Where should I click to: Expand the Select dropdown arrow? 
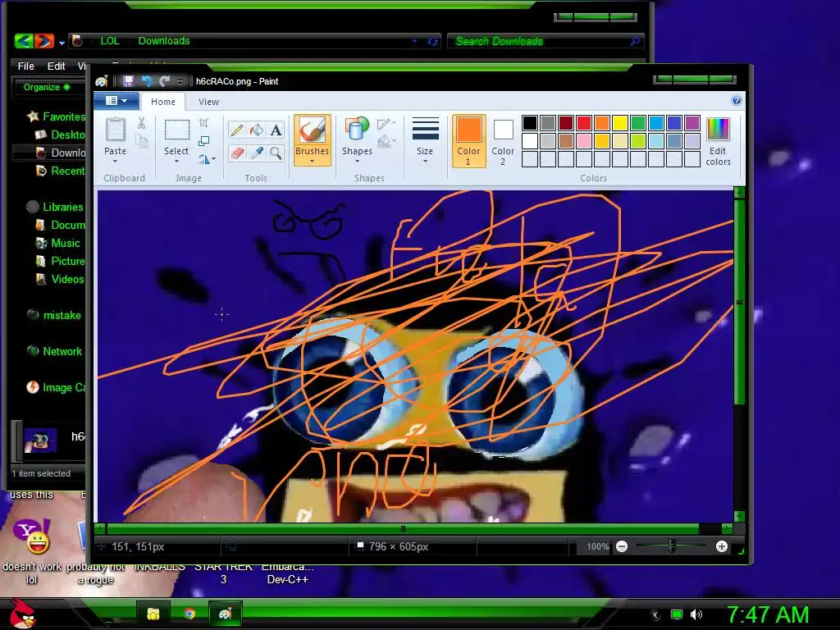point(176,162)
